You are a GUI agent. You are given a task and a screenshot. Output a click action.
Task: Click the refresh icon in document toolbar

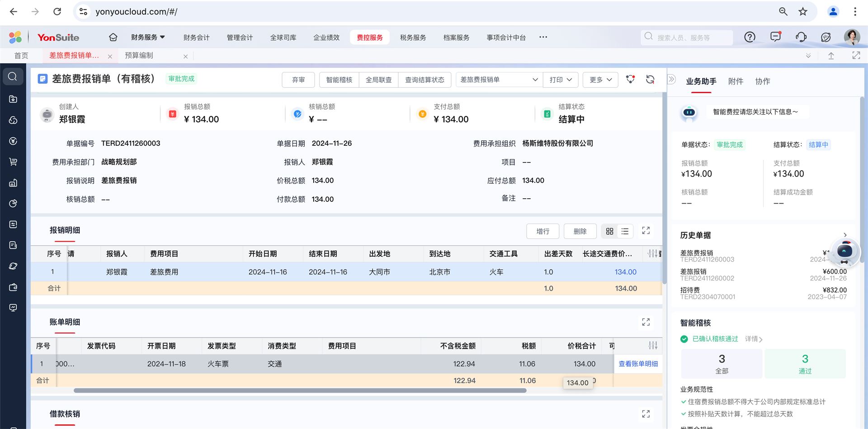click(x=650, y=80)
